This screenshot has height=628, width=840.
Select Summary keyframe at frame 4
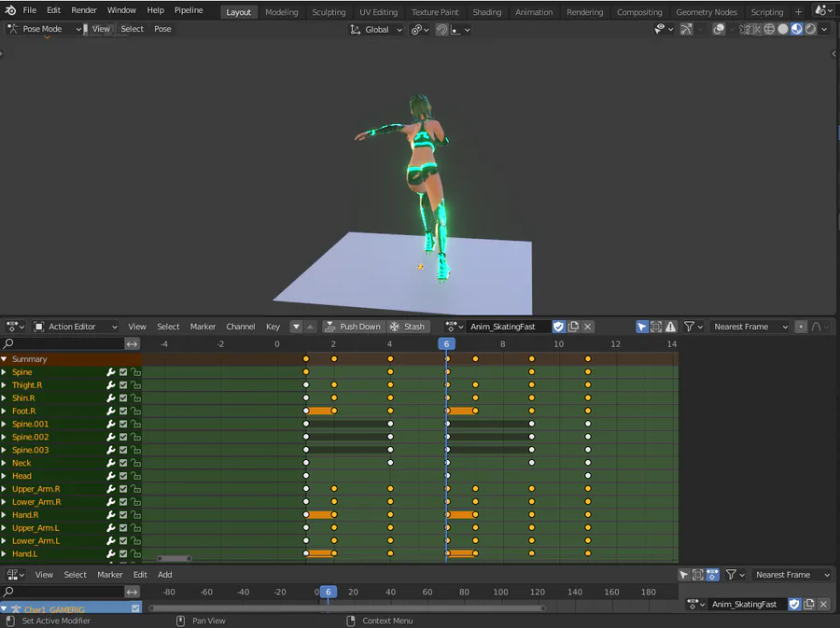pyautogui.click(x=390, y=358)
